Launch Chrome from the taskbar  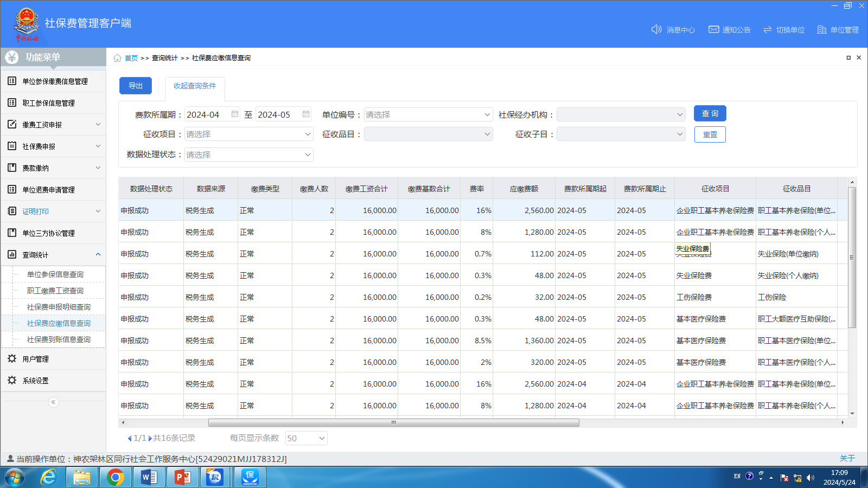(115, 477)
